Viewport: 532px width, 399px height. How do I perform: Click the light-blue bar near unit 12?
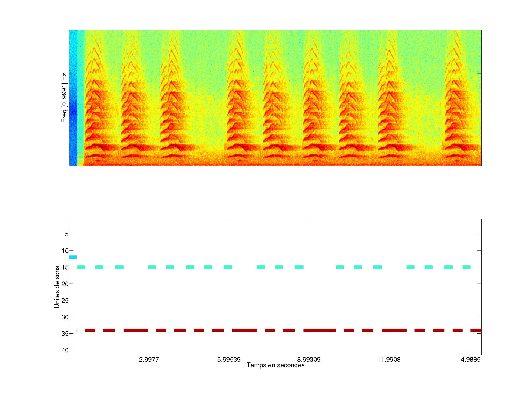[x=73, y=257]
